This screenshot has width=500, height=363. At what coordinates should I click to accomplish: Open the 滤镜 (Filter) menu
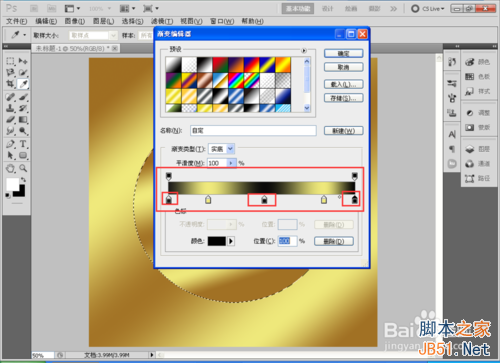tap(162, 21)
